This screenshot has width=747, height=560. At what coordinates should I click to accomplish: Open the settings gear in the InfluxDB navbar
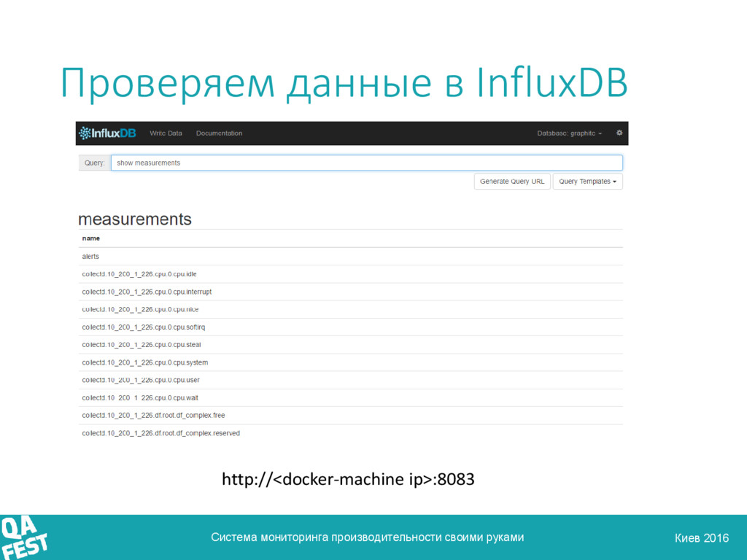(619, 133)
